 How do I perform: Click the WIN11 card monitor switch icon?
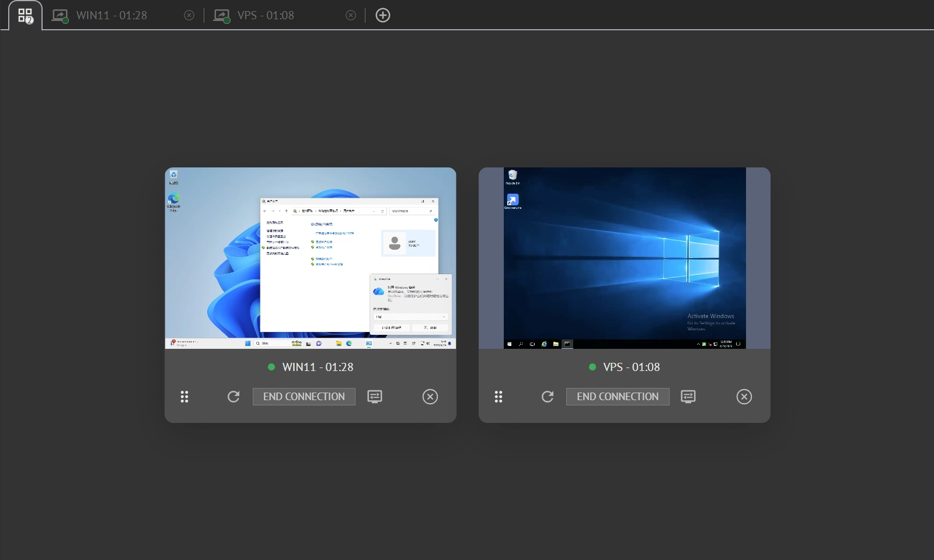(x=375, y=397)
